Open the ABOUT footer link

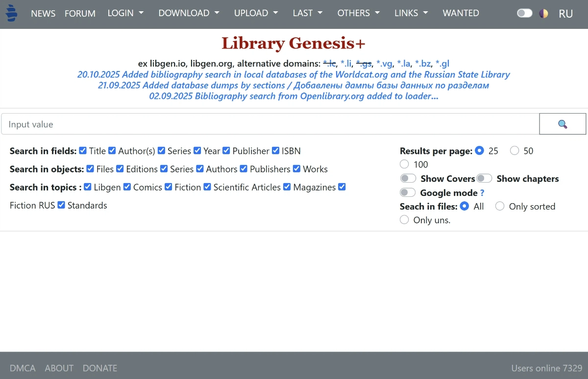coord(59,368)
